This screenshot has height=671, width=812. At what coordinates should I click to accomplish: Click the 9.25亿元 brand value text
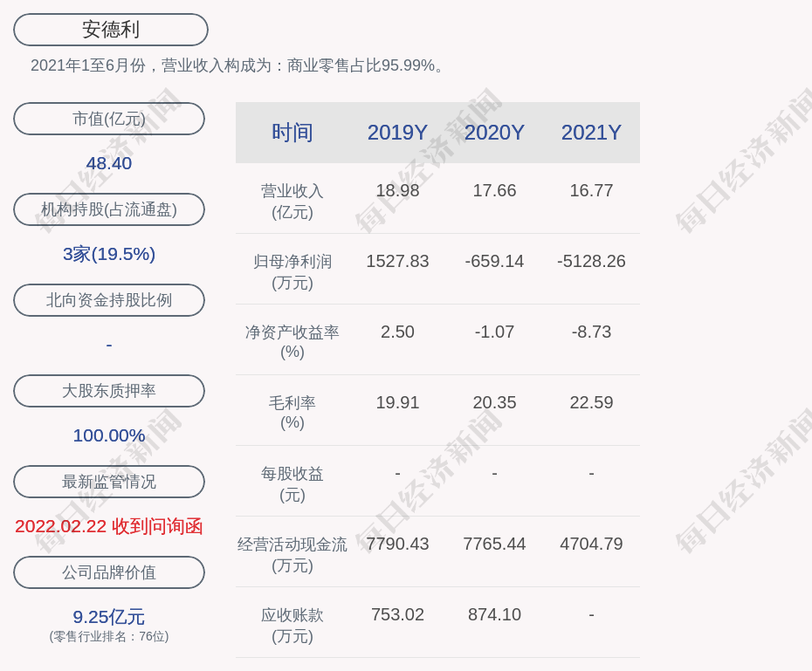109,617
